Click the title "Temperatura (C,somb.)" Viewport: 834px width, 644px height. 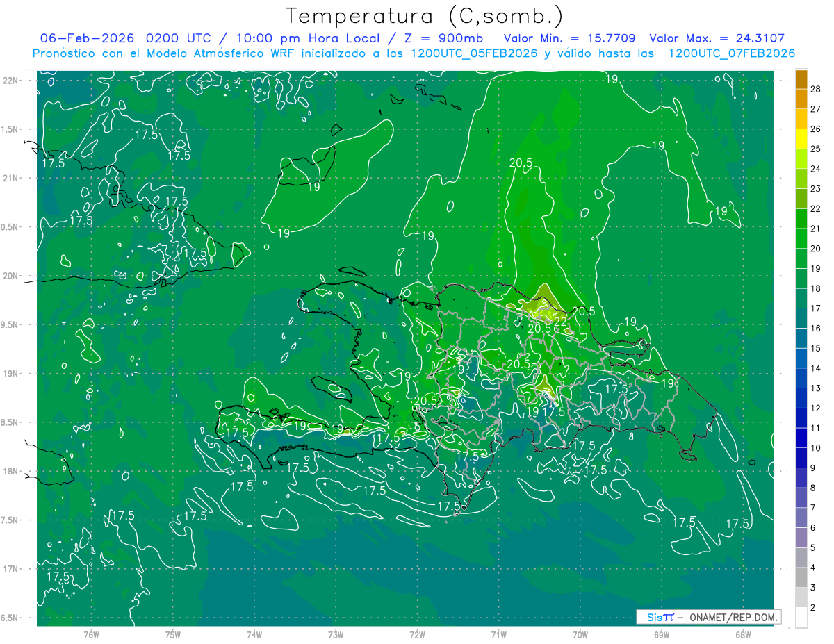pos(425,16)
